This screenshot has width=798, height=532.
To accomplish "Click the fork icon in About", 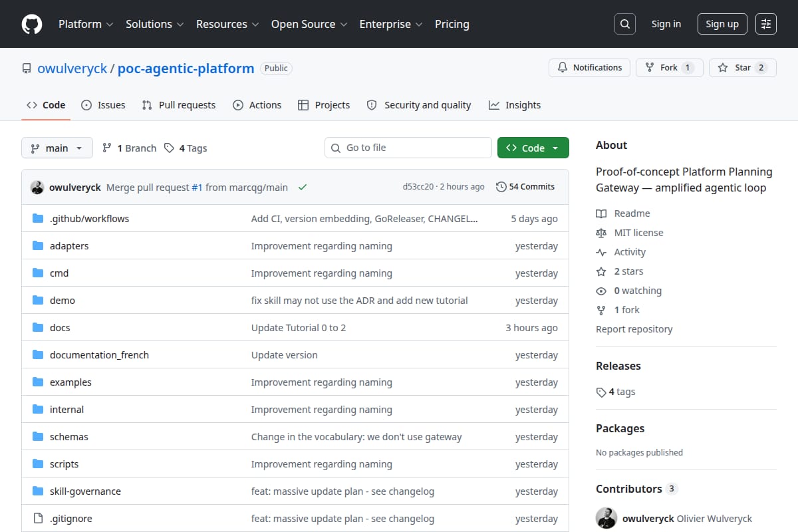I will click(601, 310).
